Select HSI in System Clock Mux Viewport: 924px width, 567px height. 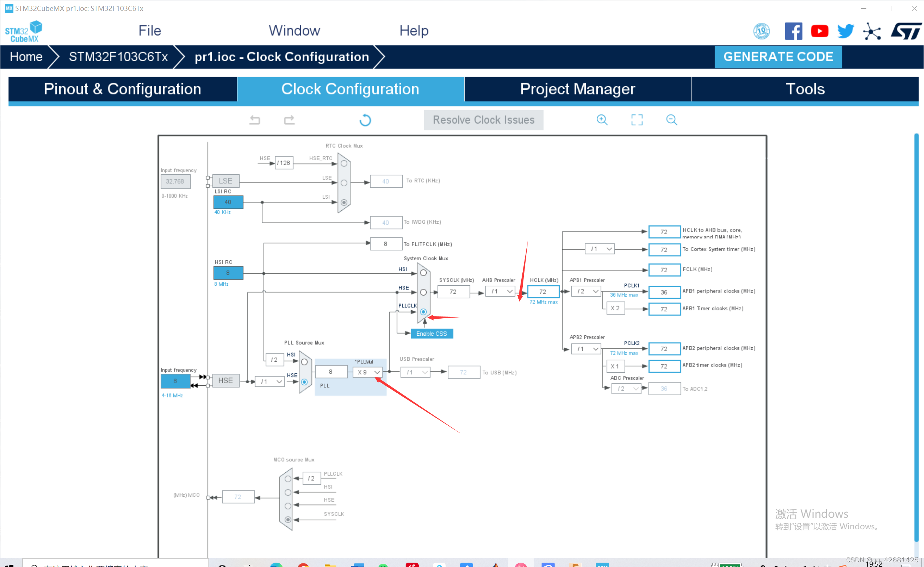coord(423,273)
